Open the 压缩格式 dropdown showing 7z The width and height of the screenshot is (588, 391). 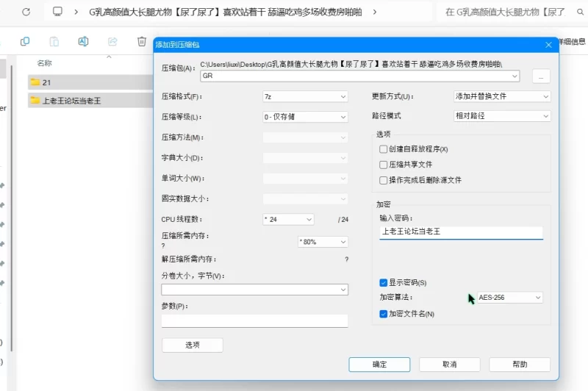point(305,97)
